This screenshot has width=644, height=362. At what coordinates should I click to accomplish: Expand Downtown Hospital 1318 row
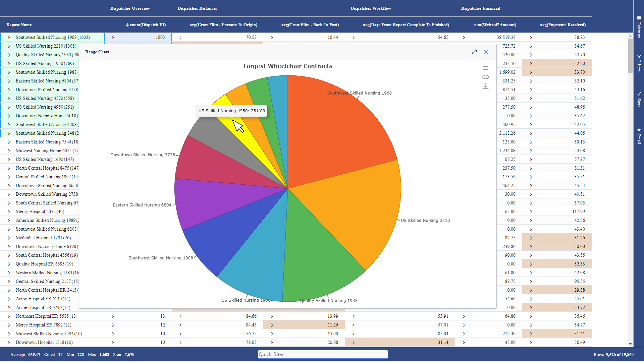click(9, 343)
